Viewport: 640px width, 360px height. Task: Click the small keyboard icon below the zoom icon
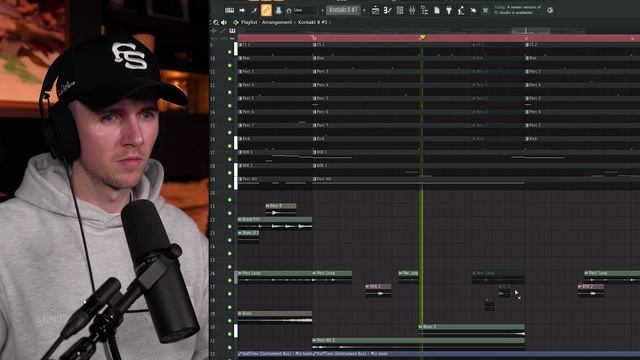point(232,31)
